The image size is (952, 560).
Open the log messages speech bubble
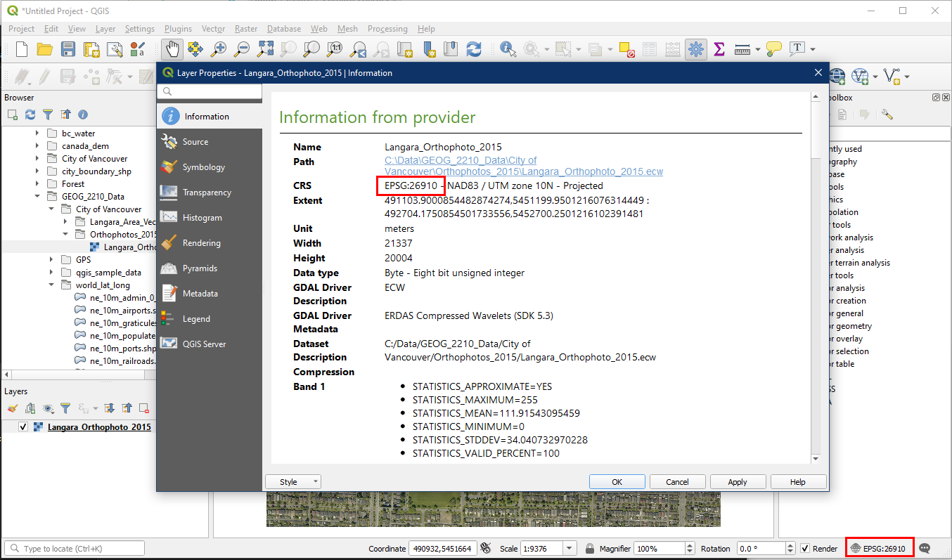pos(925,548)
